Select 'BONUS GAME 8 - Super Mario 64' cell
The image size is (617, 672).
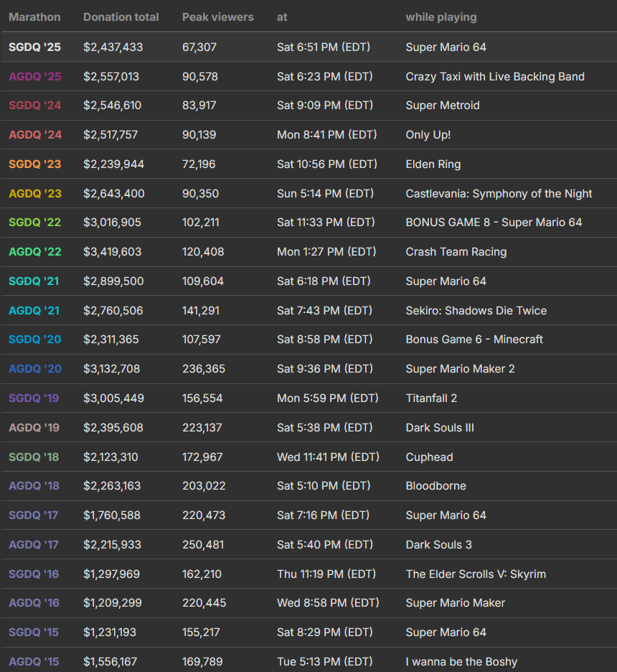[x=494, y=223]
